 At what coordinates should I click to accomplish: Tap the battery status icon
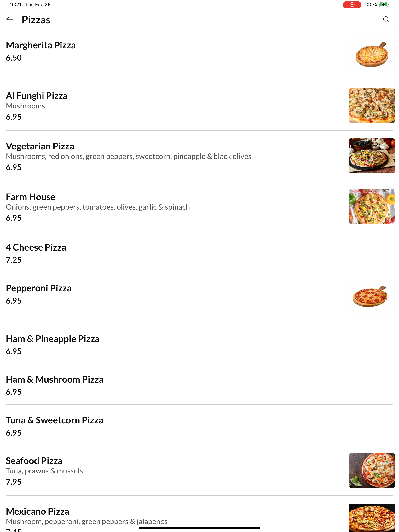(x=383, y=5)
